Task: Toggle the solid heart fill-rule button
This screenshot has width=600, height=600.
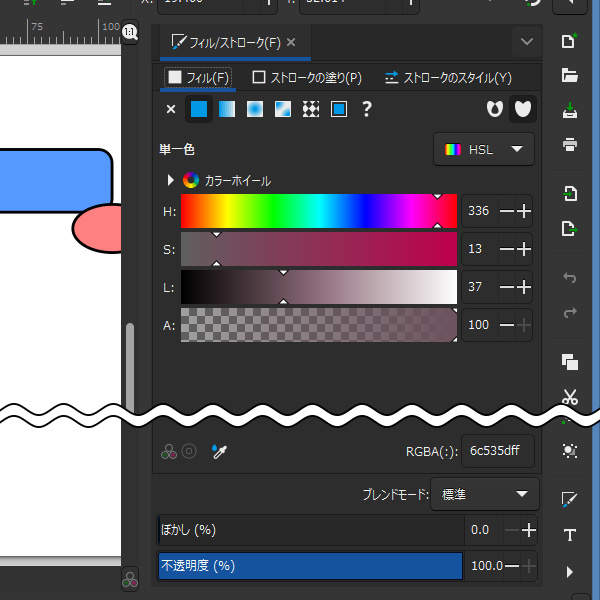Action: (521, 109)
